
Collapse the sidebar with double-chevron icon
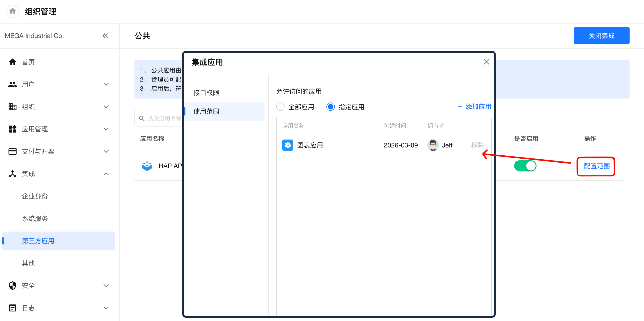pyautogui.click(x=105, y=36)
